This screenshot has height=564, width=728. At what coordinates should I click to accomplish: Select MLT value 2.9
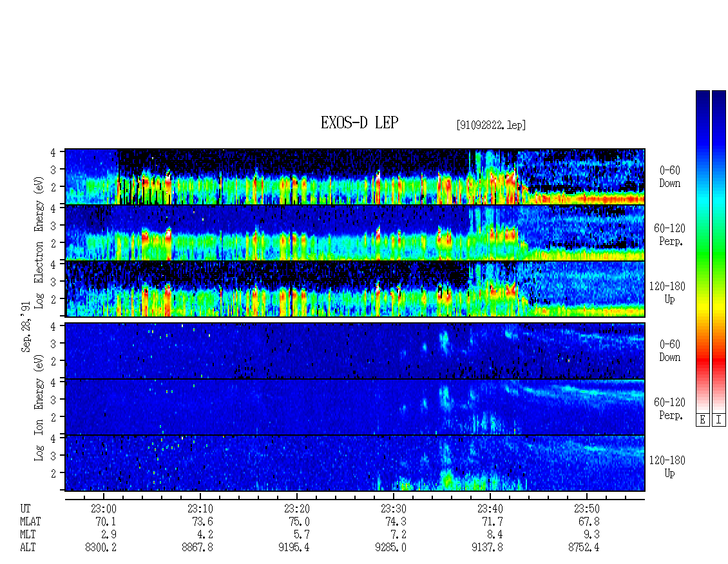pos(109,535)
